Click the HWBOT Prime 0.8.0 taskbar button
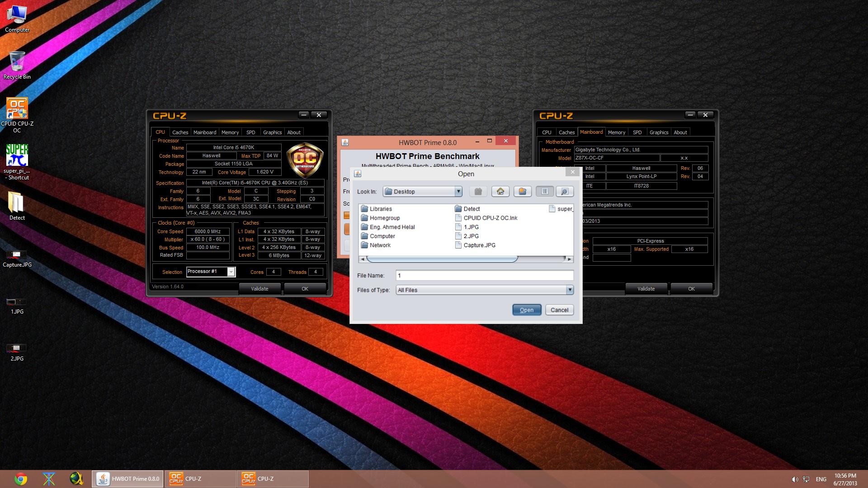Image resolution: width=868 pixels, height=488 pixels. 128,479
